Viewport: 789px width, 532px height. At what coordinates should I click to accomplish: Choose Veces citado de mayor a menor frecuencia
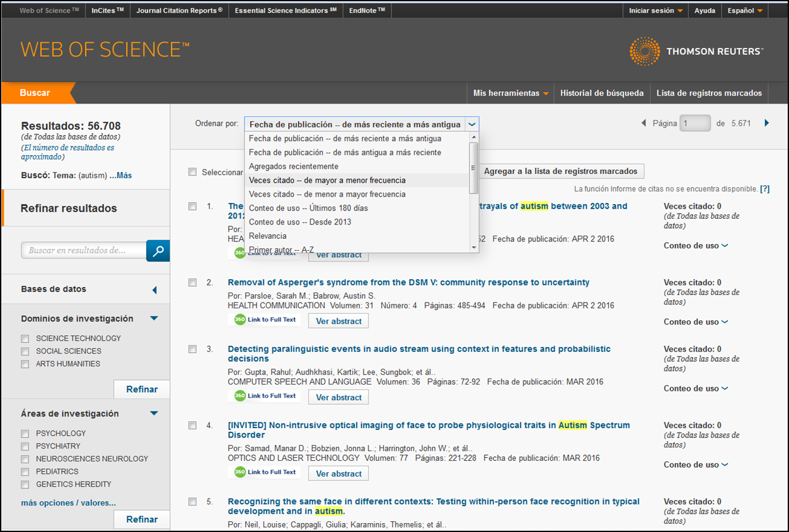coord(358,180)
